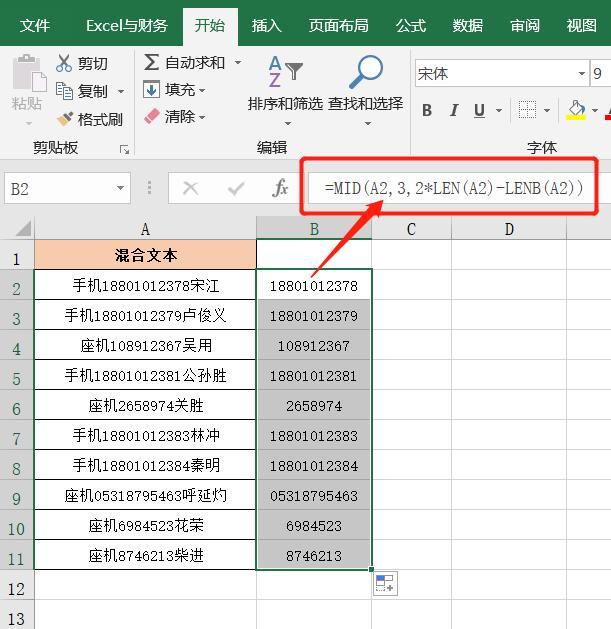Toggle Italic formatting

(454, 111)
